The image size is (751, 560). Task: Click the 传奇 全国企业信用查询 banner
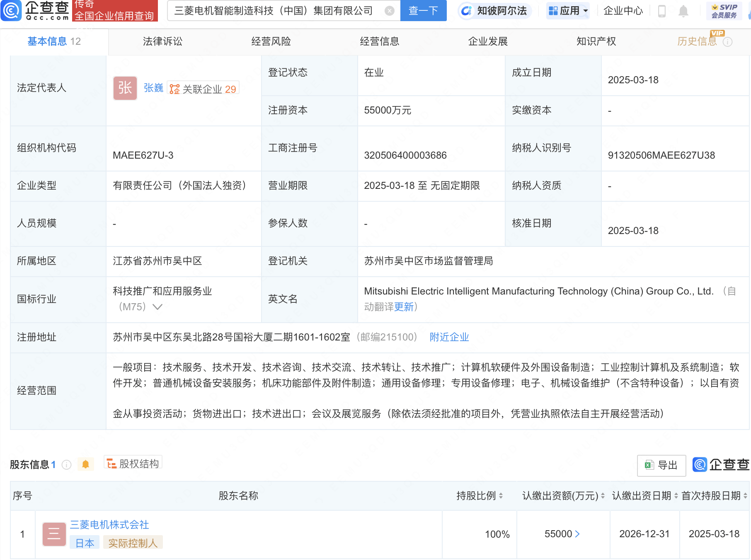pos(115,10)
